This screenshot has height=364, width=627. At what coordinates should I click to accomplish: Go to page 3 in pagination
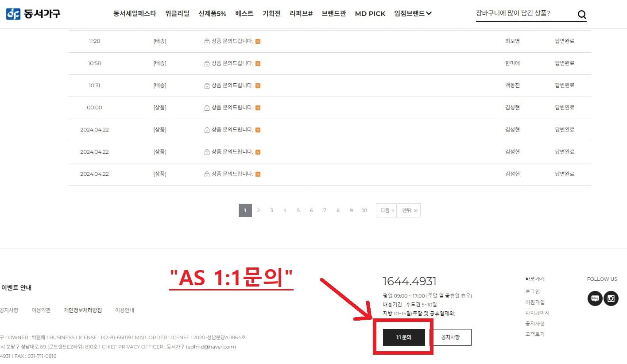point(271,210)
